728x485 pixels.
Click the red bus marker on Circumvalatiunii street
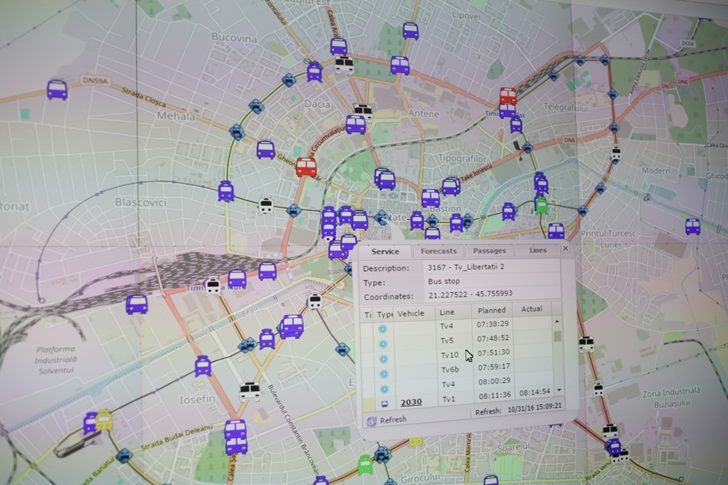[306, 167]
